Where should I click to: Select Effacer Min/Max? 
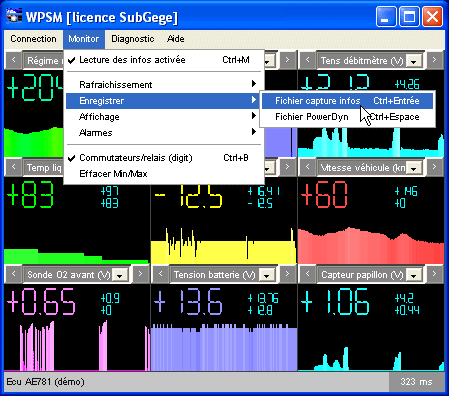tap(164, 174)
